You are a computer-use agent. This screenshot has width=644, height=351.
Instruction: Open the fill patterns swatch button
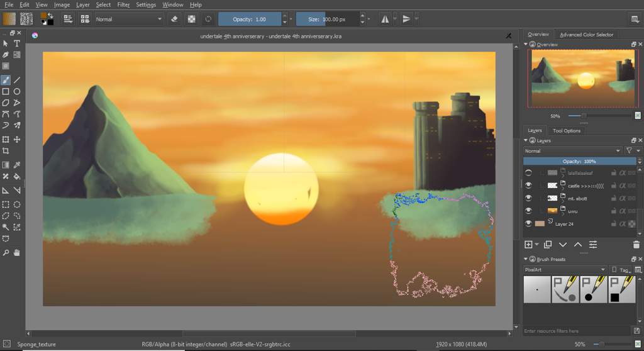coord(26,19)
